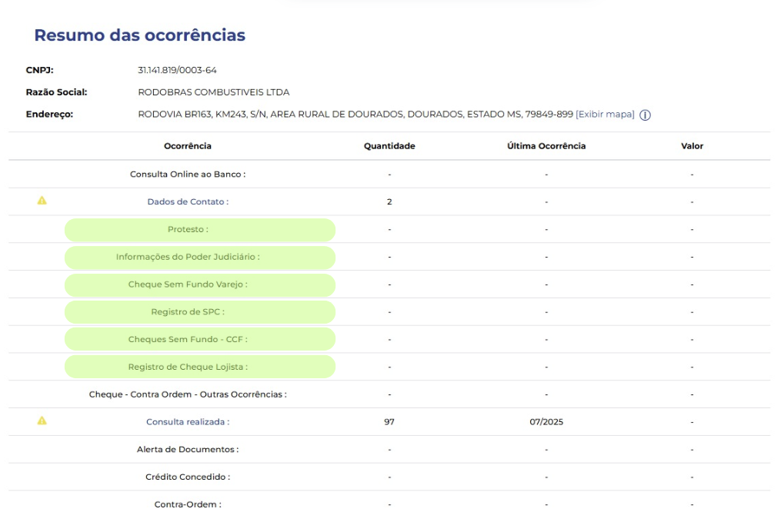
Task: Click the CNPJ field label
Action: click(x=39, y=70)
